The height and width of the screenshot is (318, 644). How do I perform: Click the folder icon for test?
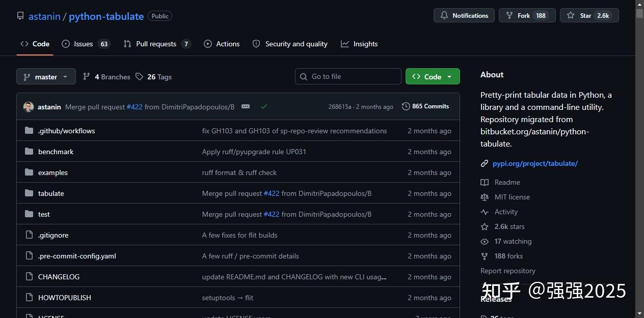pos(29,214)
